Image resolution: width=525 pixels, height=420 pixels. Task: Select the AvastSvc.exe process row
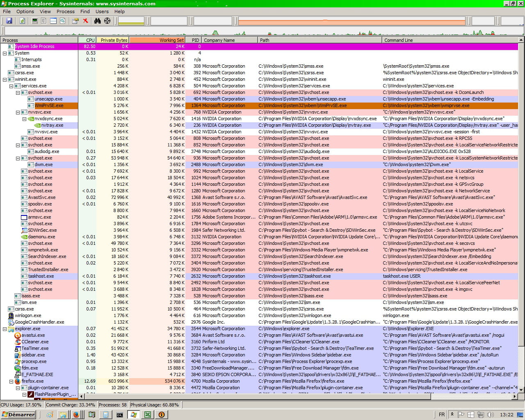(x=259, y=197)
